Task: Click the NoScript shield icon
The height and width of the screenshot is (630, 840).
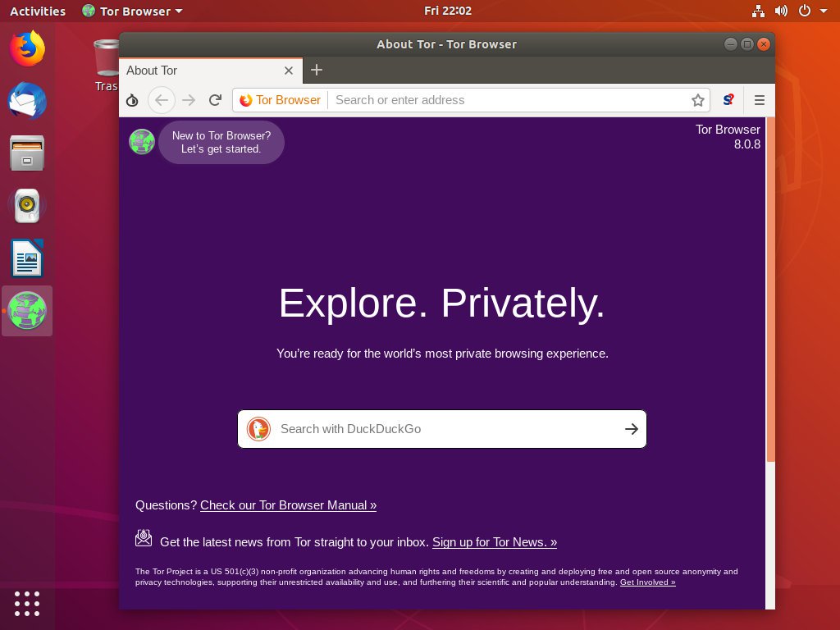Action: click(x=728, y=100)
